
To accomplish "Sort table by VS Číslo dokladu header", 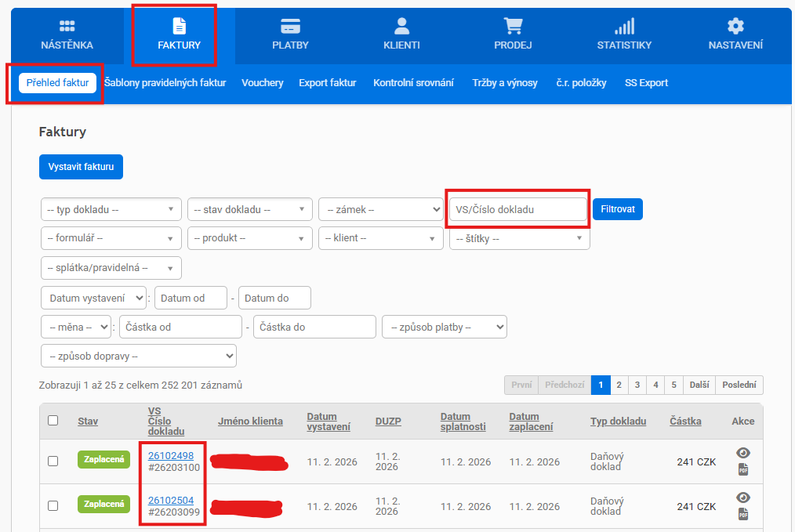I will (165, 421).
